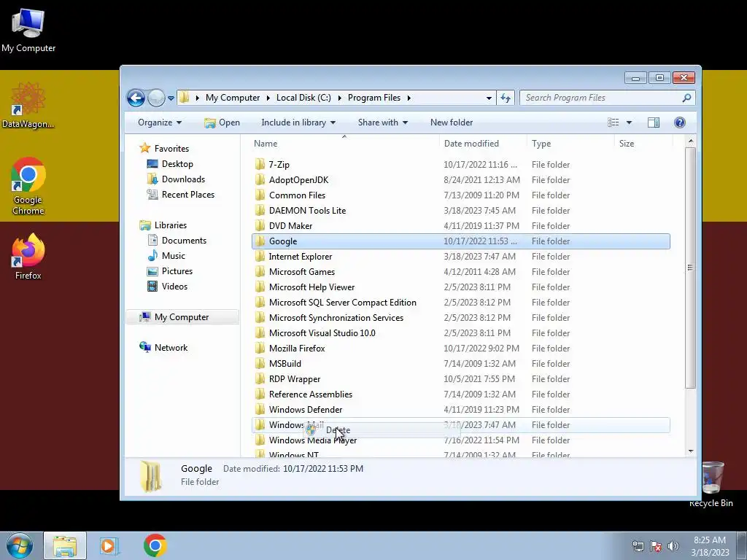Select the Windows Defender folder icon
The height and width of the screenshot is (560, 747).
pos(260,410)
